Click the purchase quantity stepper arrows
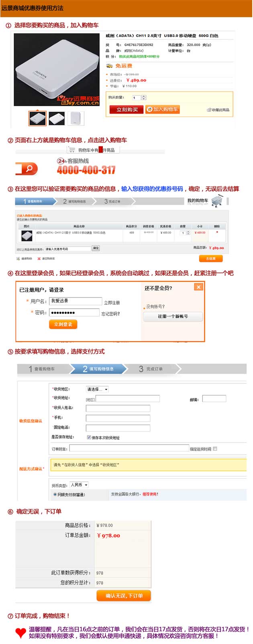Viewport: 253px width, 644px height. click(x=144, y=97)
